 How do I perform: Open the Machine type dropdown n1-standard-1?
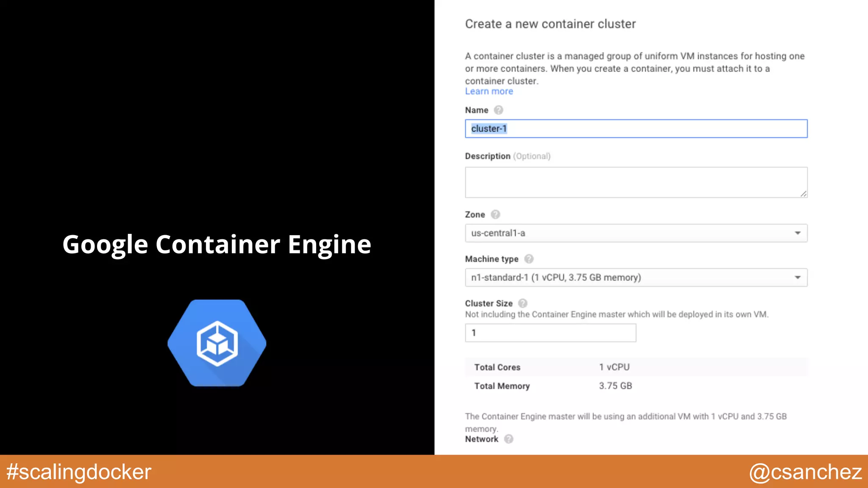[636, 277]
